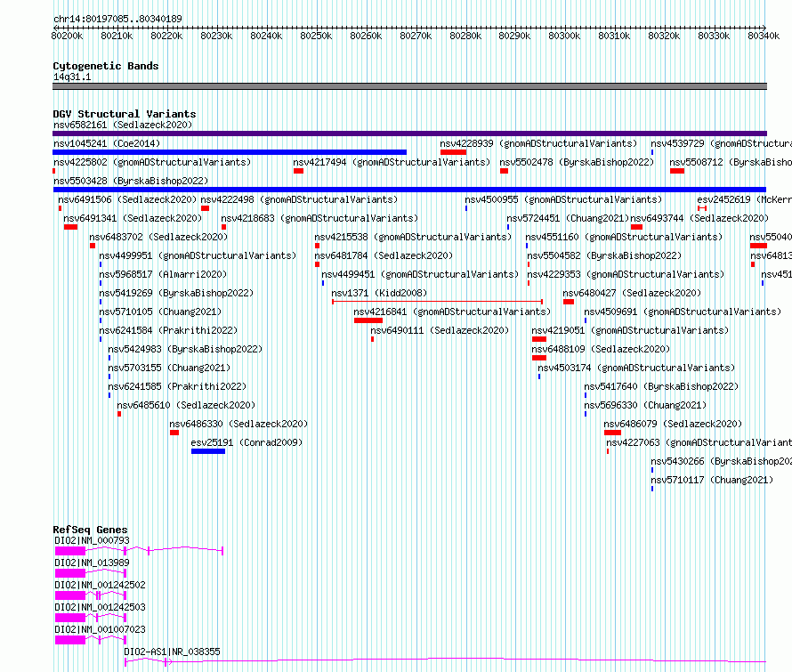The height and width of the screenshot is (672, 792).
Task: Open nsv5424983 (ByrskaBishop2022) label
Action: (x=185, y=349)
